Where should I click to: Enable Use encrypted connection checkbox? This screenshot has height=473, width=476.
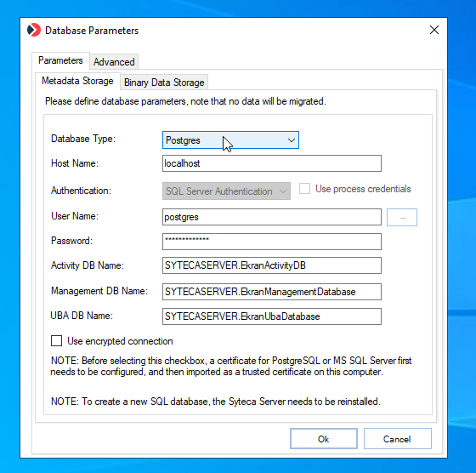[x=56, y=341]
